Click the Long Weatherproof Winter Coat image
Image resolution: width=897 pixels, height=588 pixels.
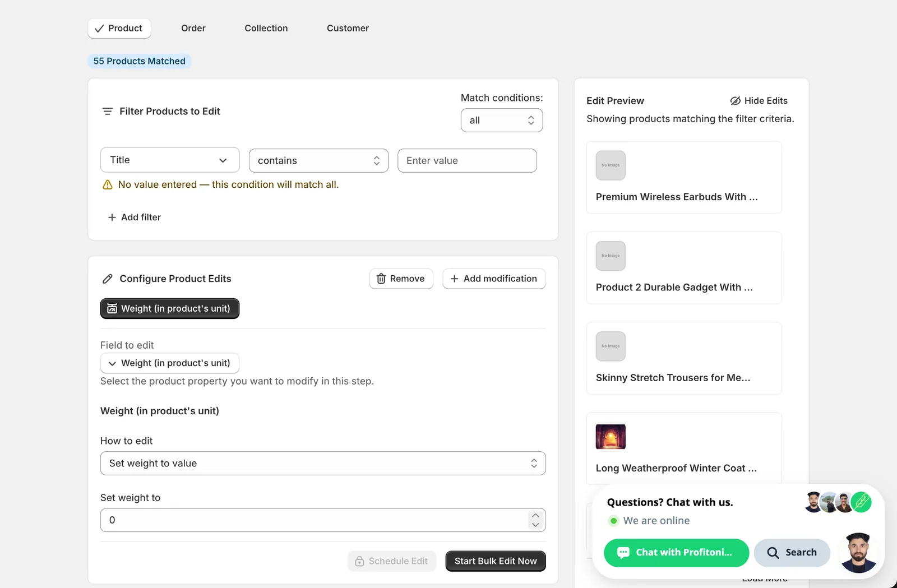pos(611,437)
